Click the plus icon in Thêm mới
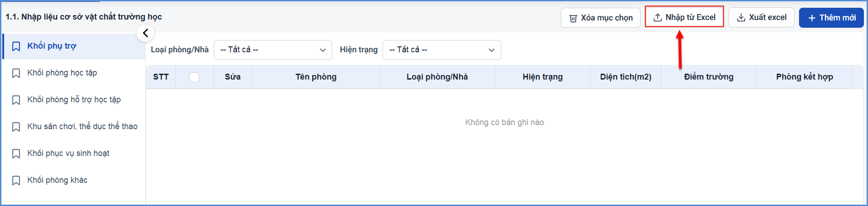The height and width of the screenshot is (206, 868). (812, 18)
